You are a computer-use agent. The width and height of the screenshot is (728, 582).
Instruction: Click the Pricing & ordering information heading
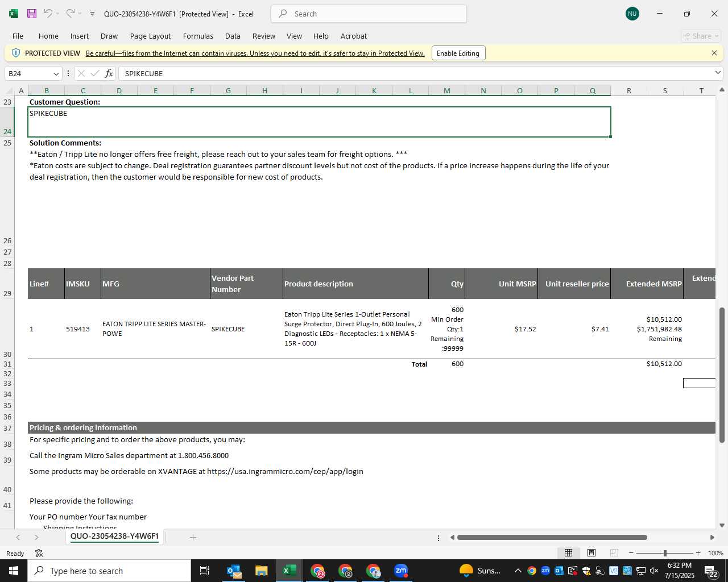[x=83, y=427]
